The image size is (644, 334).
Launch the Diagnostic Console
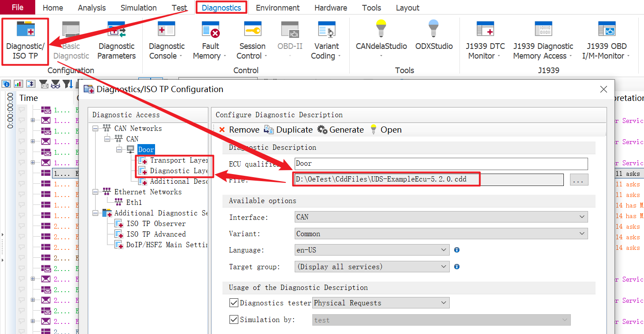coord(167,41)
